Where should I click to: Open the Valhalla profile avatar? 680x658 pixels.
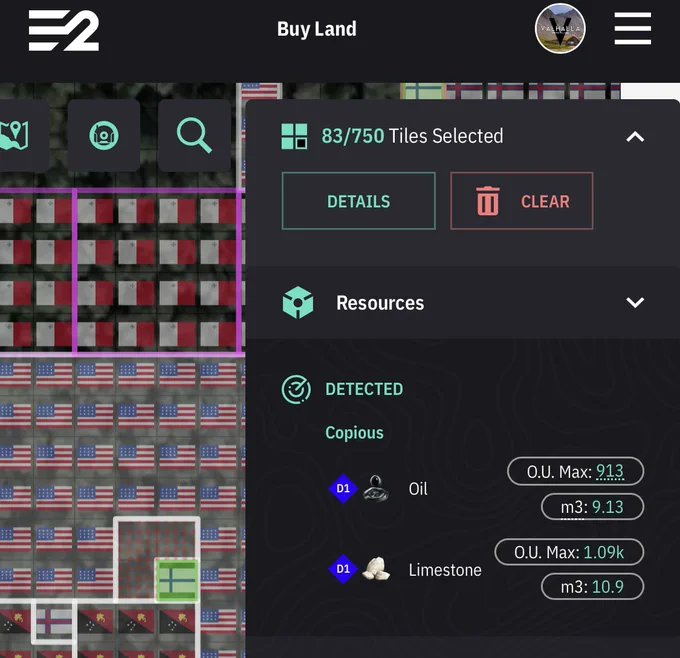point(560,29)
